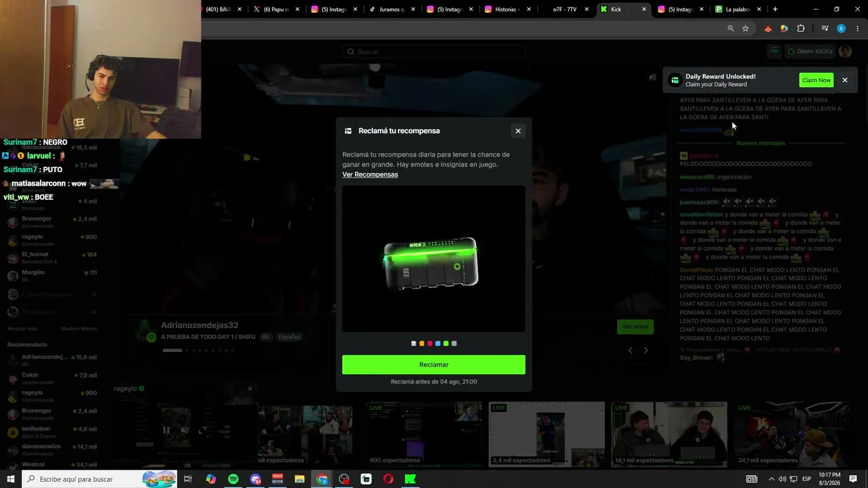
Task: Open the Chrome profile avatar
Action: pos(841,28)
